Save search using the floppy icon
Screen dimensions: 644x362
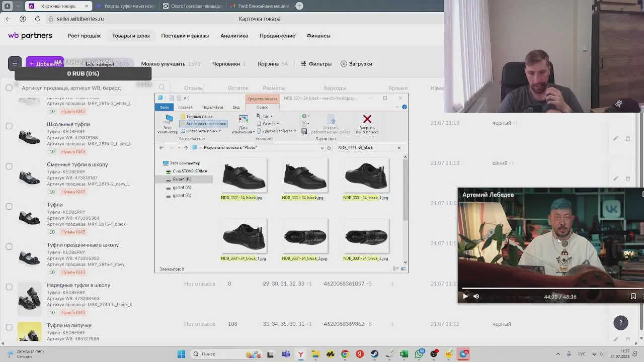(x=304, y=131)
